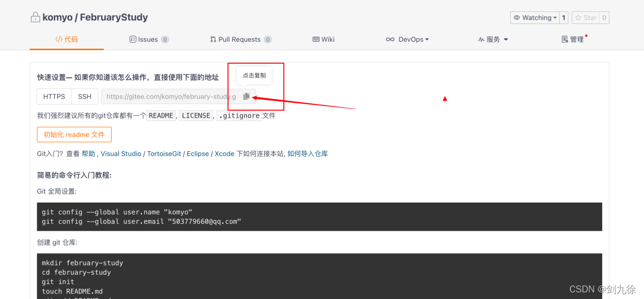This screenshot has width=644, height=299.
Task: Click 初始化 readme 文件 button
Action: [x=74, y=135]
